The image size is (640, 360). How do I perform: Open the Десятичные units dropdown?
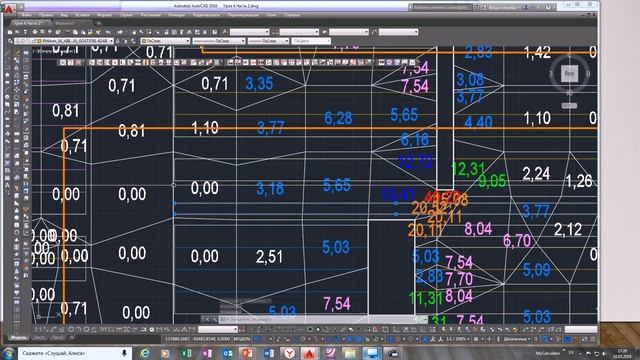point(516,339)
